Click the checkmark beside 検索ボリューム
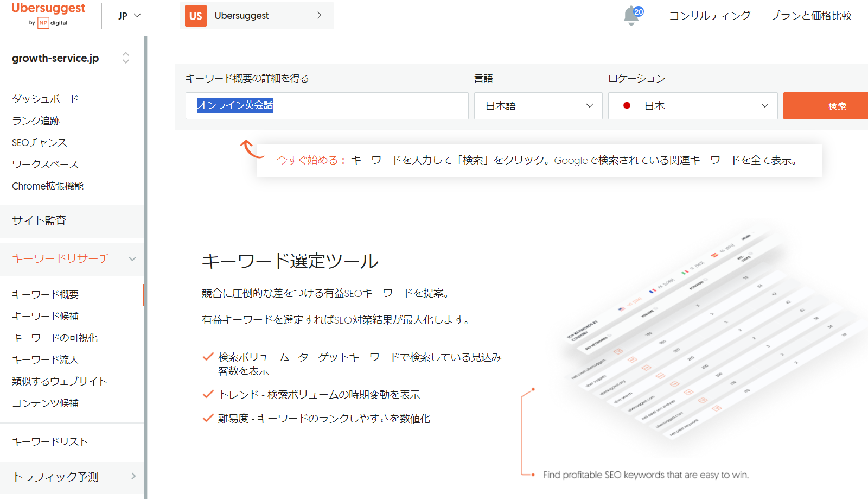Viewport: 868px width, 499px height. [208, 357]
